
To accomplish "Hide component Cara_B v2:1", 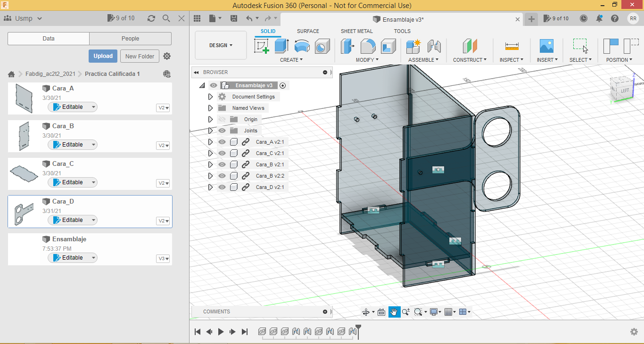I will click(x=222, y=164).
